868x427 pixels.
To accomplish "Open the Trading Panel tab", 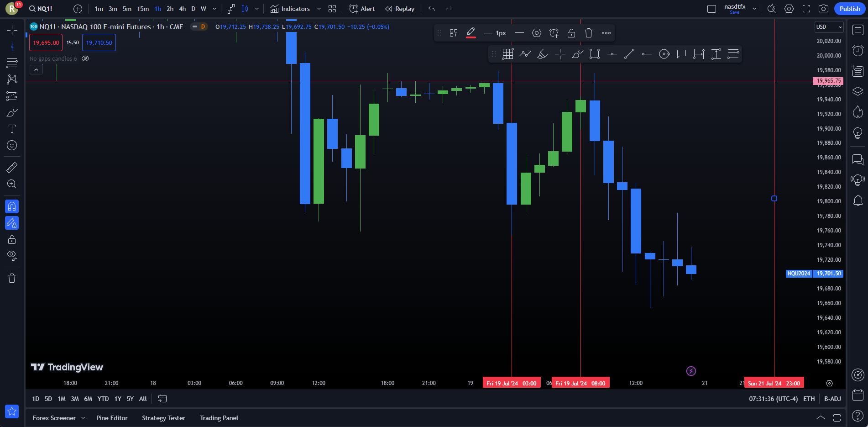I will tap(219, 418).
